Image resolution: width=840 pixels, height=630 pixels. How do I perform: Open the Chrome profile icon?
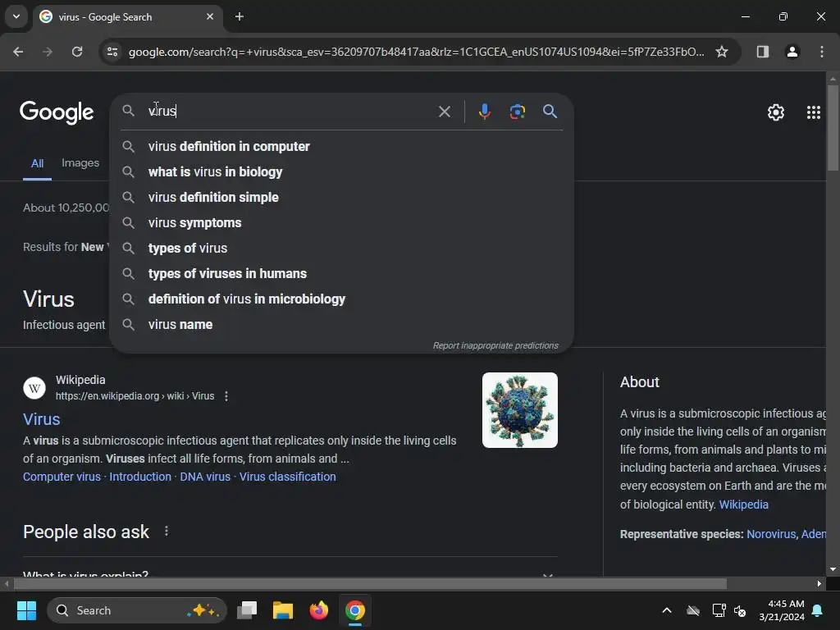point(792,52)
